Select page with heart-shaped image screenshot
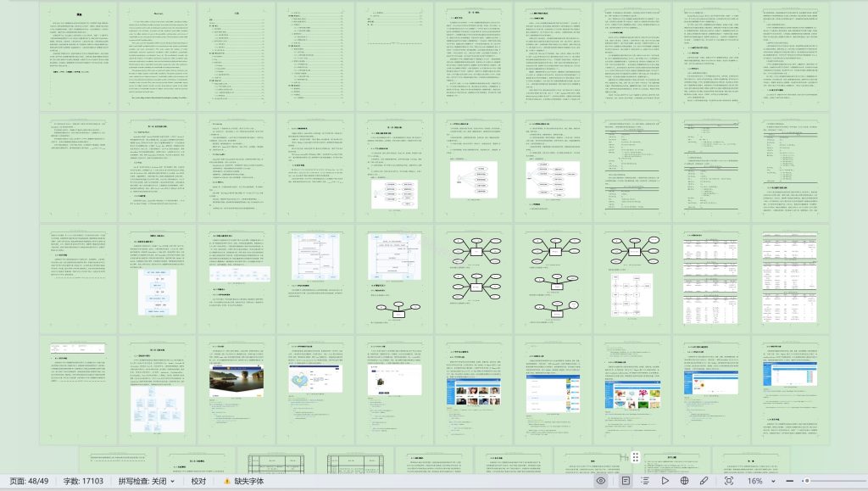 coord(315,390)
